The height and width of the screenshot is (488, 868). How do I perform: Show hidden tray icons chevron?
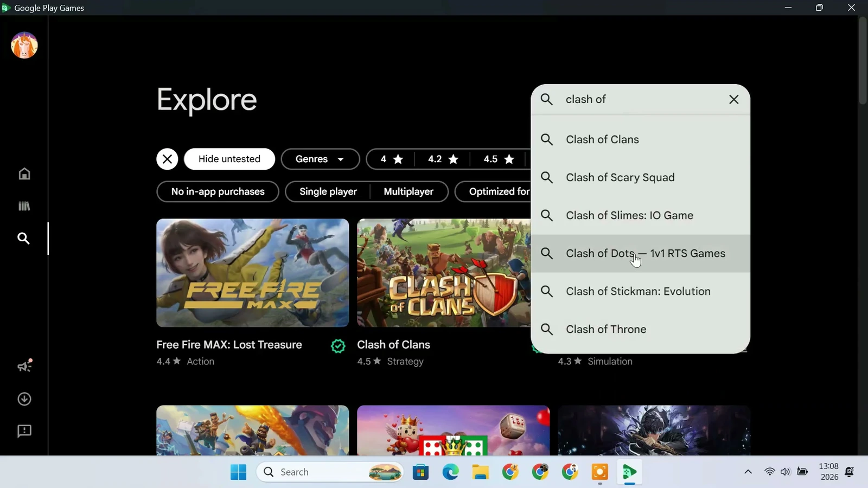coord(748,472)
